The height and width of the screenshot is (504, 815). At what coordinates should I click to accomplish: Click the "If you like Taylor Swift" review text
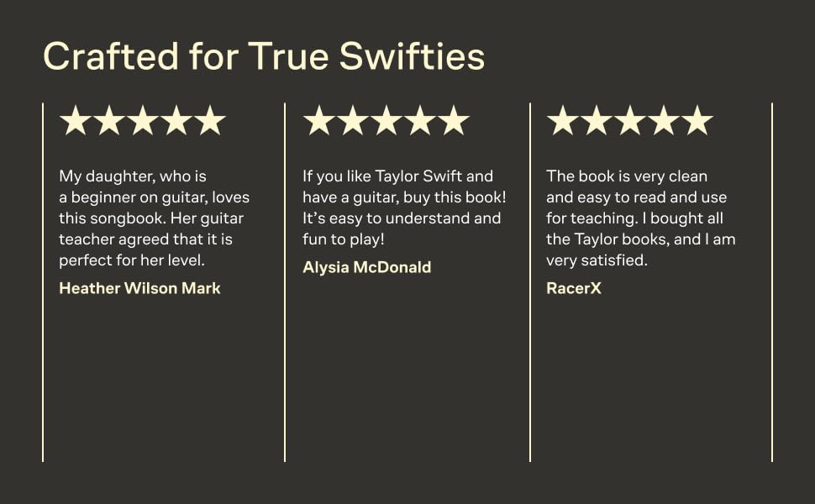click(x=404, y=207)
